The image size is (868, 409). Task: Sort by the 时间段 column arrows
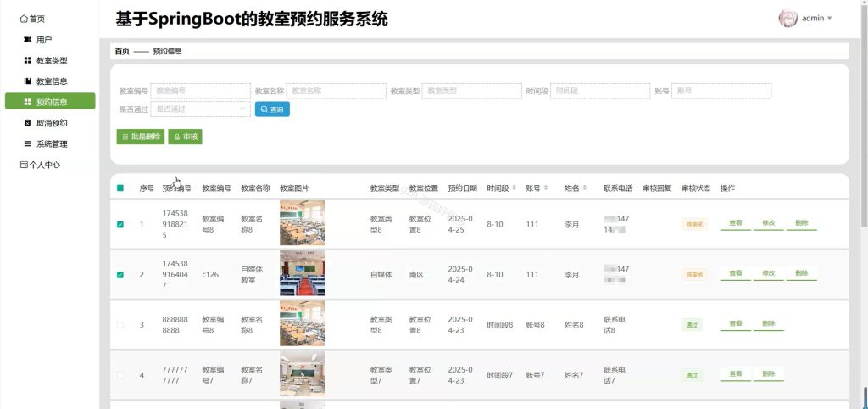pyautogui.click(x=515, y=188)
